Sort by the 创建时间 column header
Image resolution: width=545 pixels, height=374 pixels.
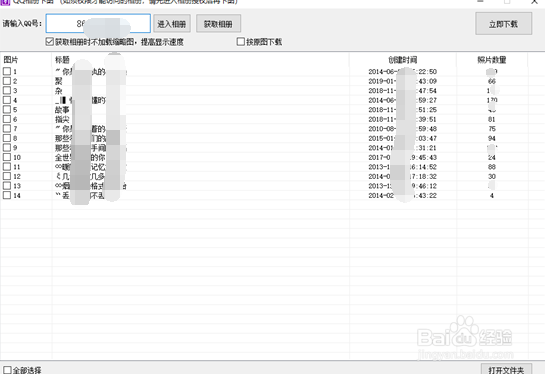pos(403,60)
